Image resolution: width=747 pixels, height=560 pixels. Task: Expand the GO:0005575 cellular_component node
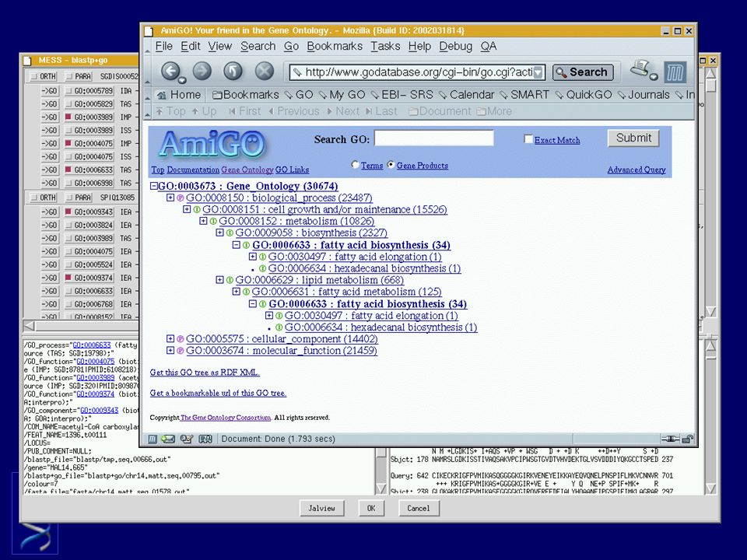170,338
